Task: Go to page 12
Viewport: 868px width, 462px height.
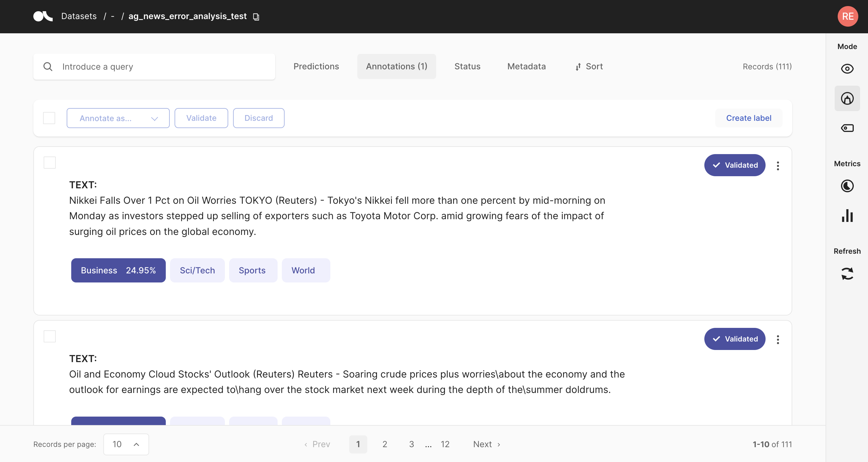Action: (x=445, y=444)
